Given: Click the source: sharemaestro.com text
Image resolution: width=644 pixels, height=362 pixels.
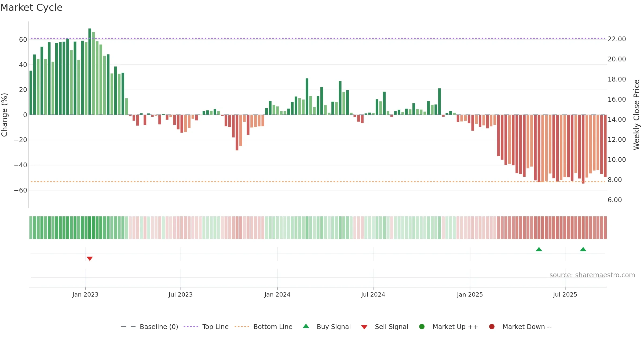Looking at the screenshot, I should coord(592,275).
